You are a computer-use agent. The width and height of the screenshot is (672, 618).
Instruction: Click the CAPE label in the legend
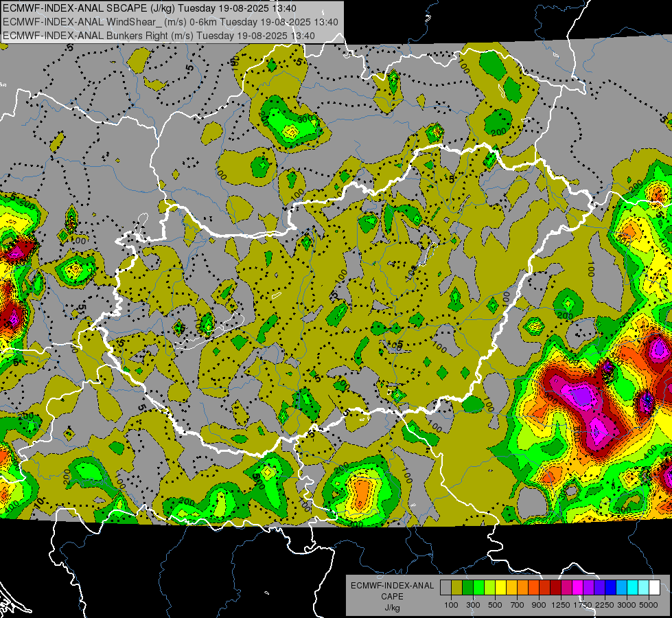pyautogui.click(x=392, y=597)
